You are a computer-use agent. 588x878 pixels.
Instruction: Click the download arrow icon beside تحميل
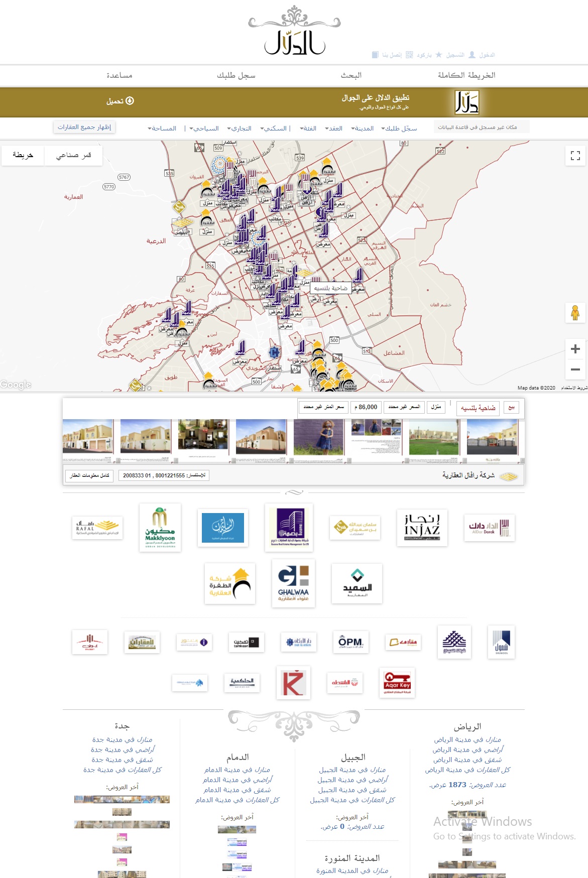[130, 101]
